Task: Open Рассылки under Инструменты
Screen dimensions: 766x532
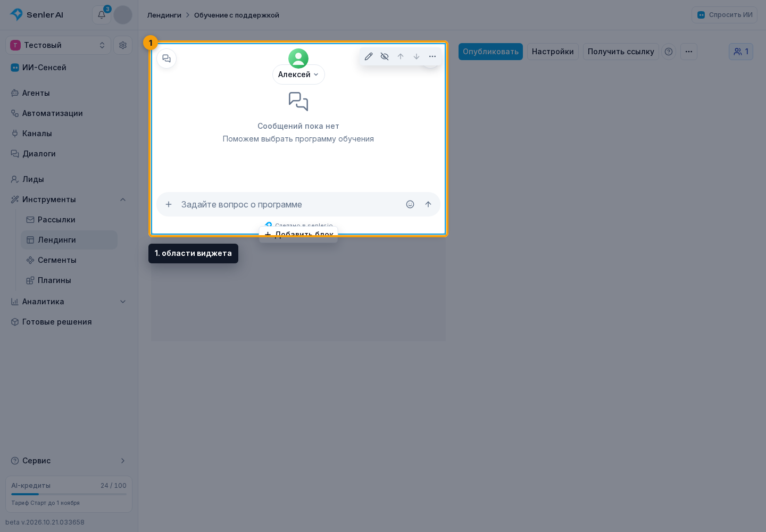Action: (x=69, y=220)
